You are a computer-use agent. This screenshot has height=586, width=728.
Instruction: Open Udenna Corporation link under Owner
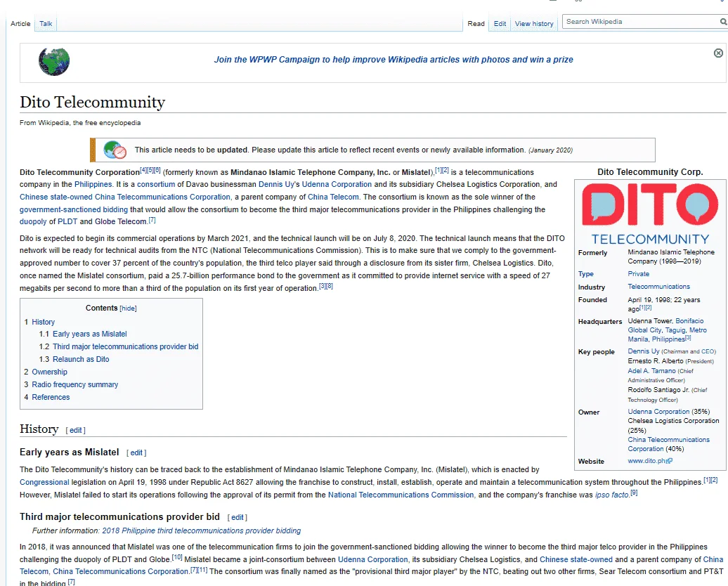point(658,412)
